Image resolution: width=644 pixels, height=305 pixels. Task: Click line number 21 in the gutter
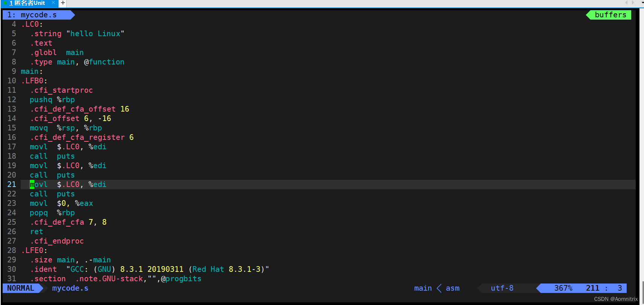pyautogui.click(x=12, y=184)
